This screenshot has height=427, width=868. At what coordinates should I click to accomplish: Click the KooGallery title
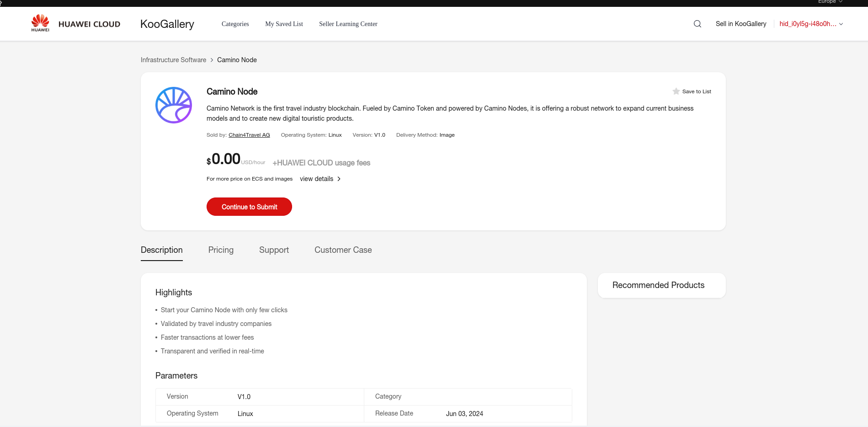click(167, 24)
